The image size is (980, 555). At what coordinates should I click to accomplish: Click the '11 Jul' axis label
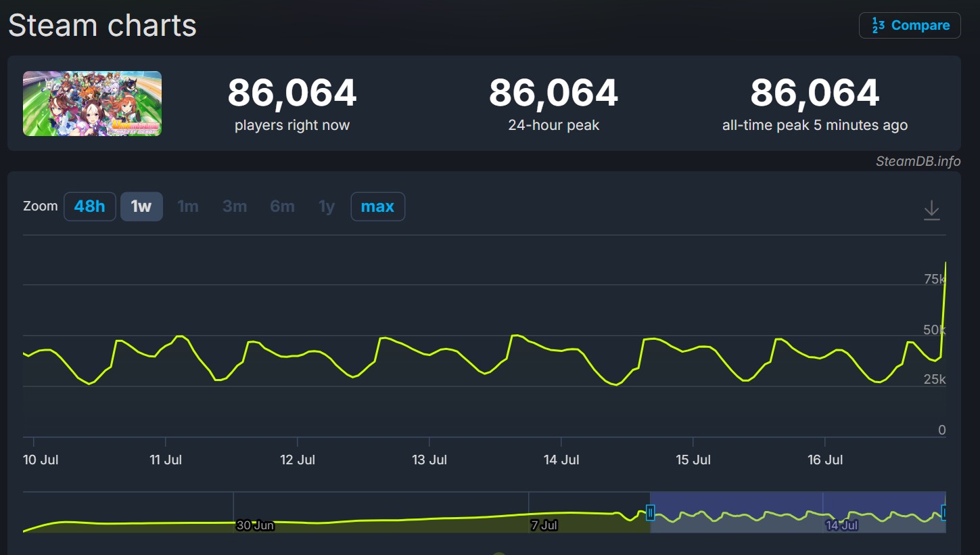(166, 460)
